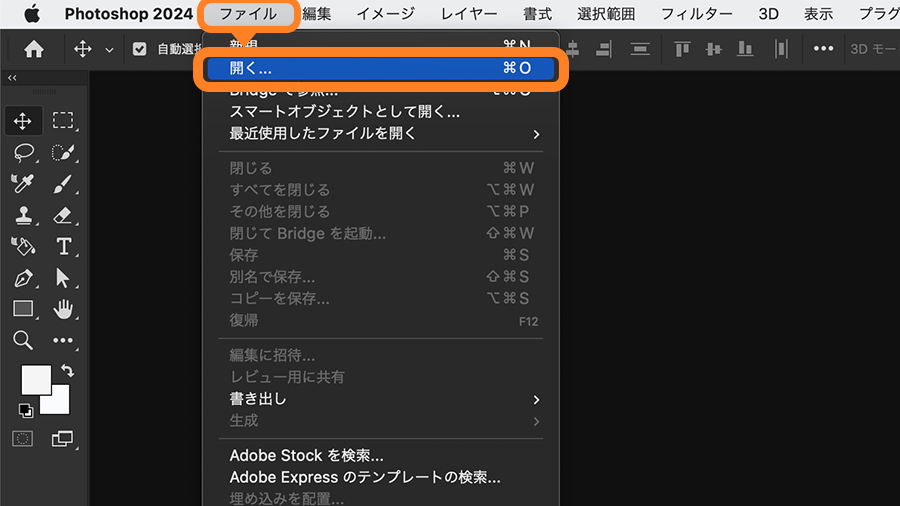
Task: Select the Eyedropper tool
Action: click(24, 184)
